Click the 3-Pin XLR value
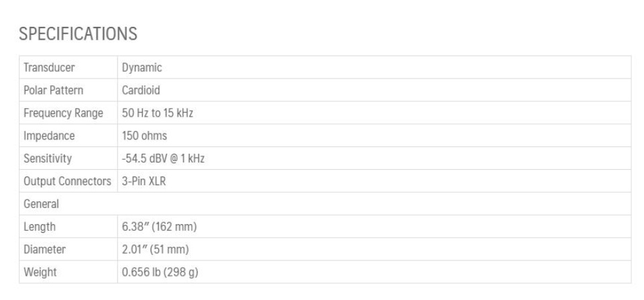 [144, 181]
